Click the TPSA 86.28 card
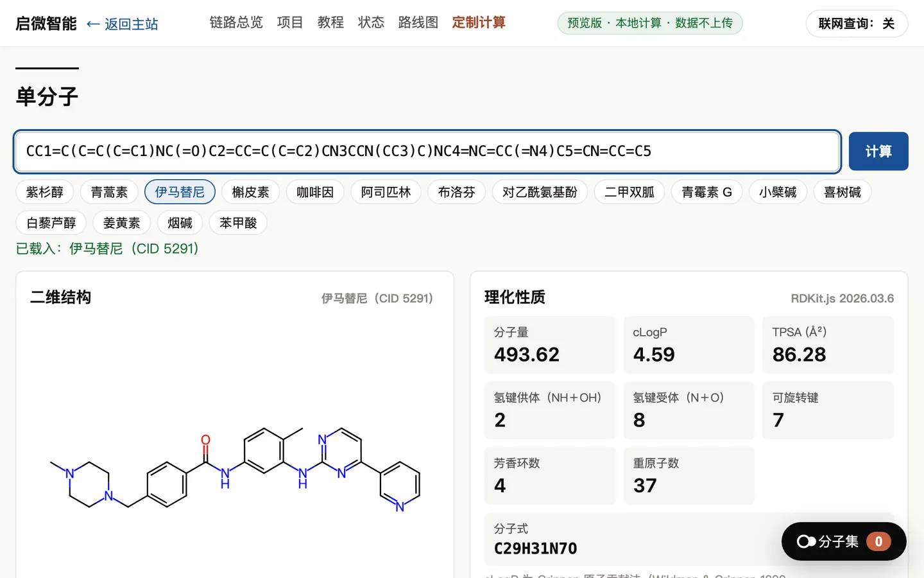924x578 pixels. 828,345
